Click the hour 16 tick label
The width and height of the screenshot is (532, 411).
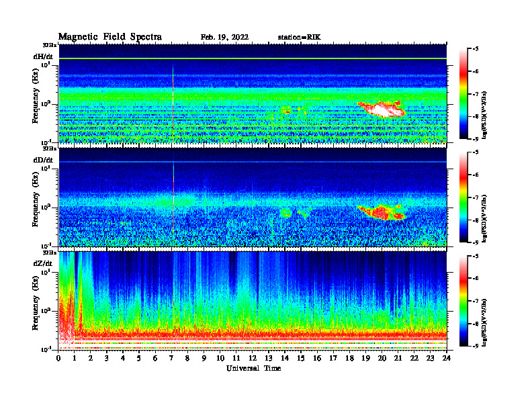(x=317, y=359)
